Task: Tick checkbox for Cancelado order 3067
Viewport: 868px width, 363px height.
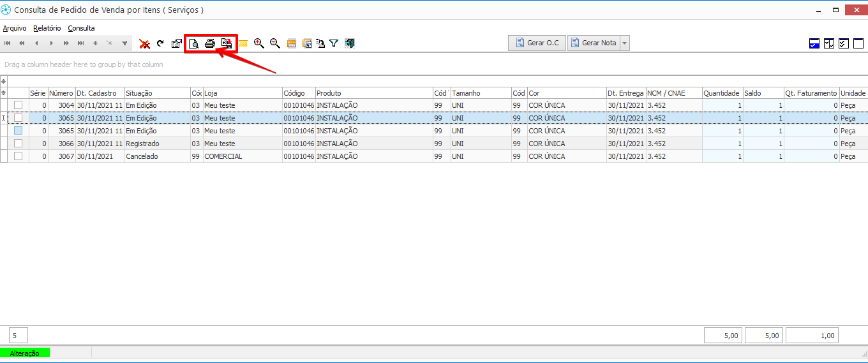Action: pyautogui.click(x=18, y=156)
